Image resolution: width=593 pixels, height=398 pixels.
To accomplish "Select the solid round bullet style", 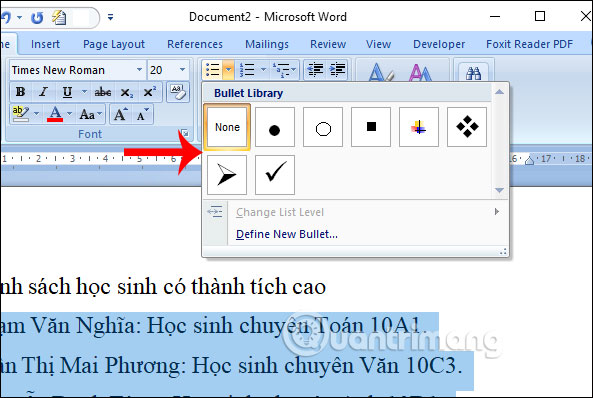I will 275,127.
